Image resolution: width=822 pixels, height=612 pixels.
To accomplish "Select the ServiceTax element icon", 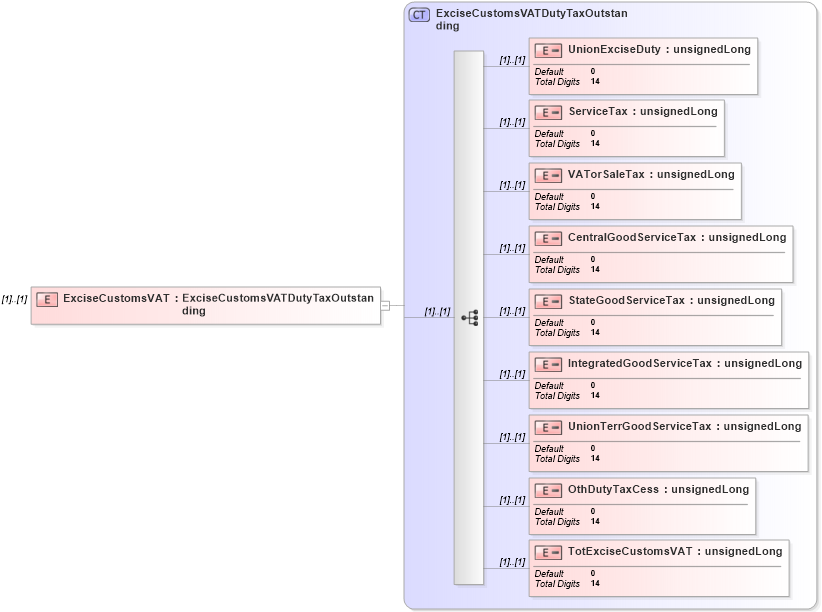I will (546, 111).
